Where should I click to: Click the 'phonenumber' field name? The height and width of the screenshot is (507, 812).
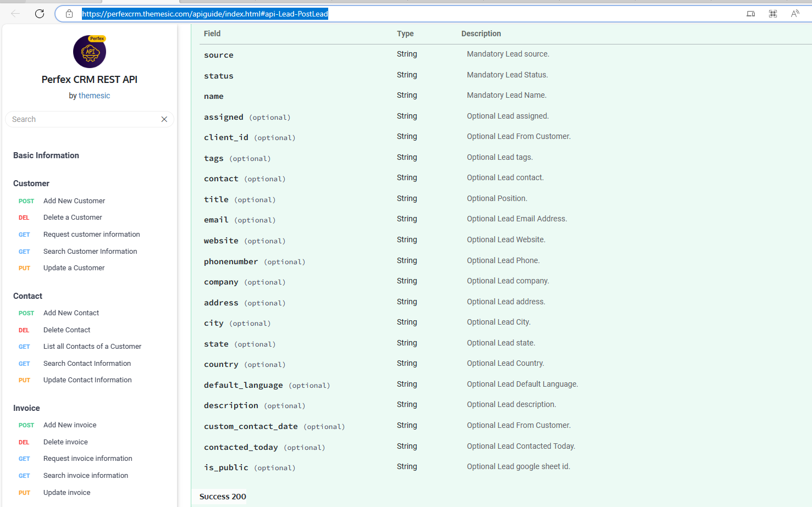point(231,261)
